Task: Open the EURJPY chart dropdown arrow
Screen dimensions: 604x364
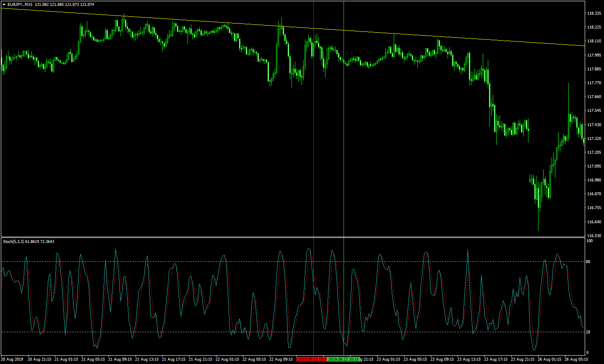Action: 4,5
